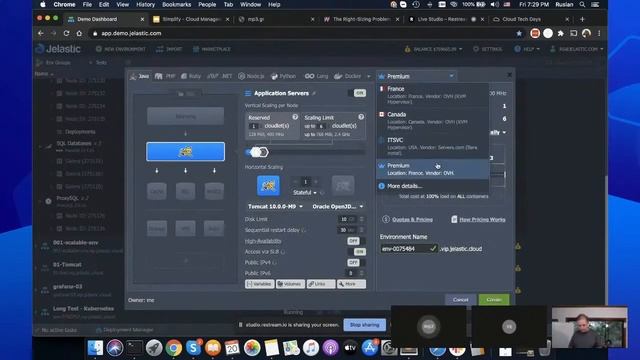Click the scaling limit cloudlets field
The width and height of the screenshot is (640, 360).
point(322,126)
